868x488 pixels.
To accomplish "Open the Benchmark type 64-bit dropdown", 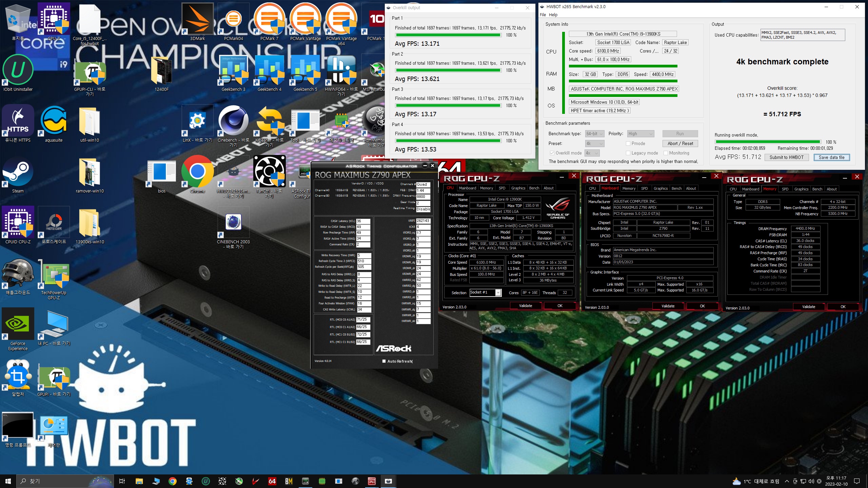I will [x=595, y=134].
